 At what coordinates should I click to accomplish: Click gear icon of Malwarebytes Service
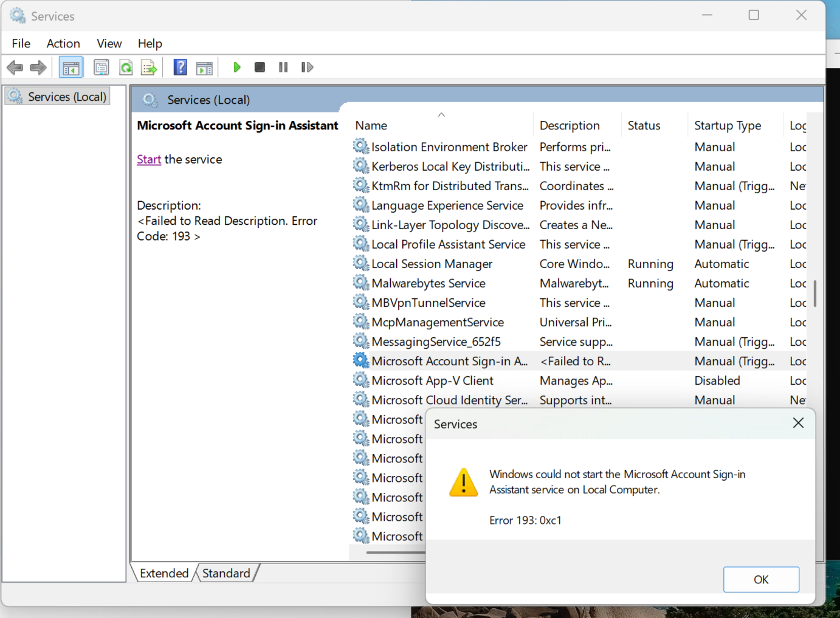coord(361,283)
